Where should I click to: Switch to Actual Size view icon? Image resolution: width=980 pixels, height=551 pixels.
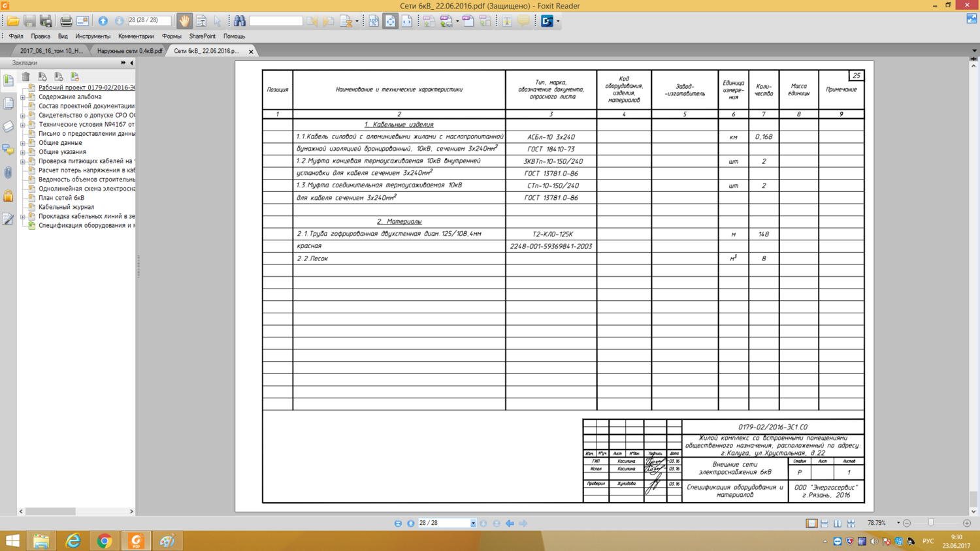click(x=374, y=21)
